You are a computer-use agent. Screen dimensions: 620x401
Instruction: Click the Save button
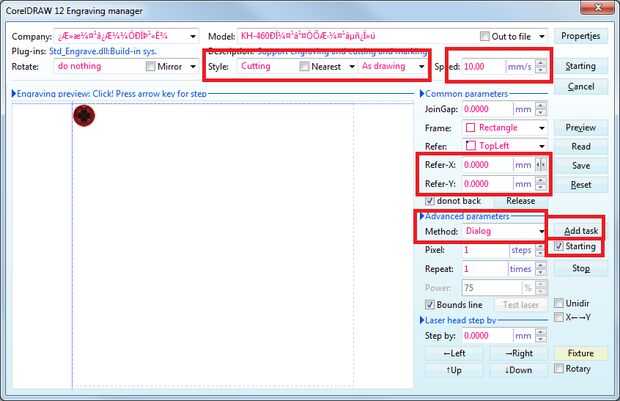click(x=580, y=166)
